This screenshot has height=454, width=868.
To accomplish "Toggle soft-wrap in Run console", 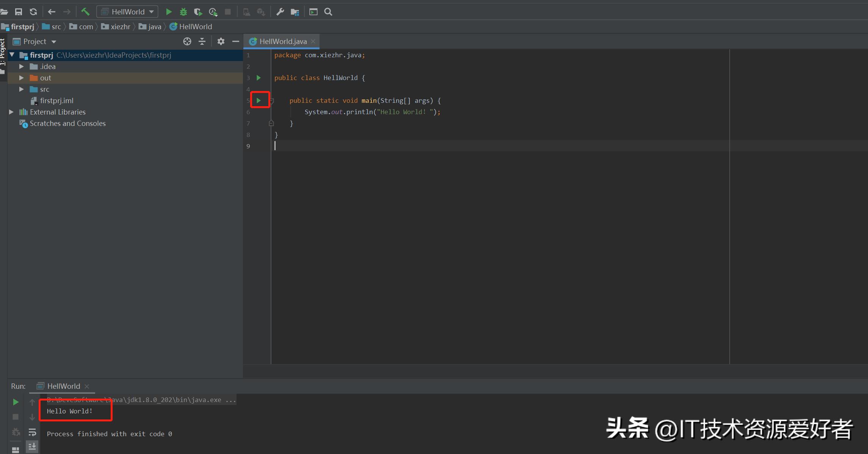I will (x=32, y=432).
